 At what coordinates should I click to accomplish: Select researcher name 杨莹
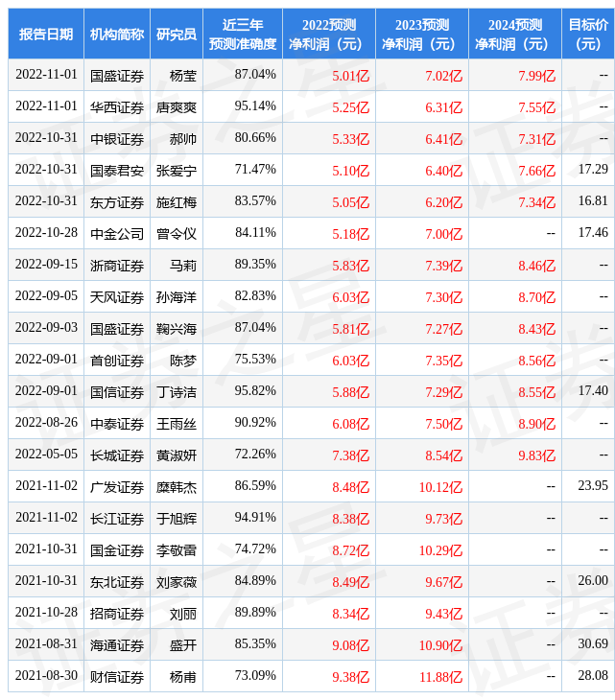[x=183, y=76]
